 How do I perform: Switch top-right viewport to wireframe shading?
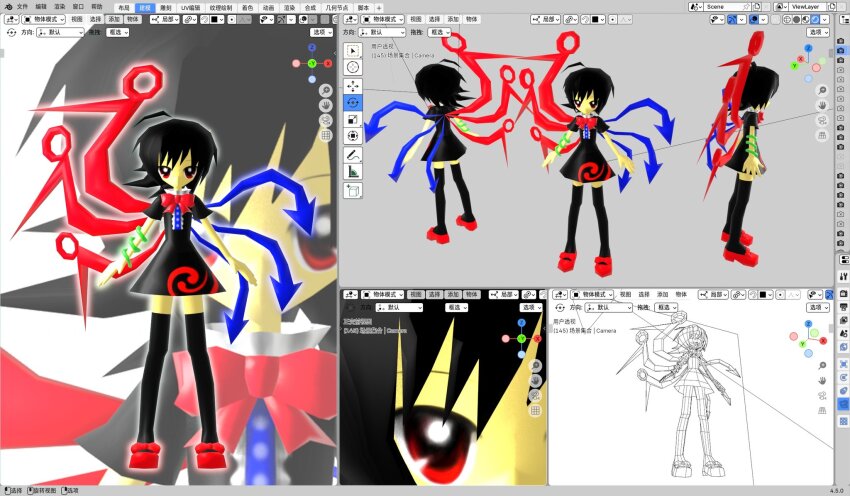787,20
